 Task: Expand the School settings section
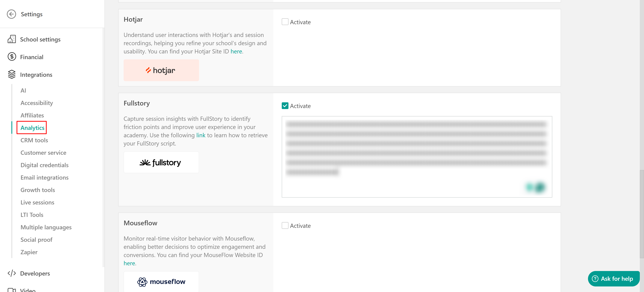[x=40, y=40]
